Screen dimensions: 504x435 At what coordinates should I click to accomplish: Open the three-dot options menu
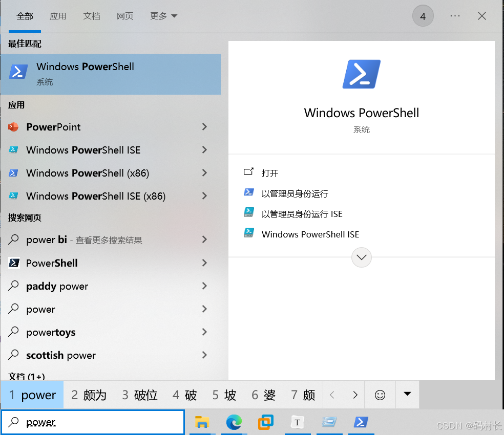point(455,16)
